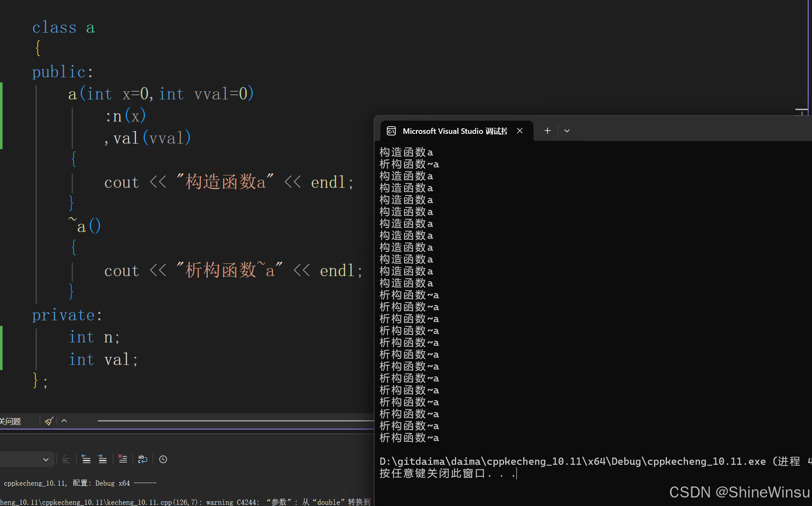This screenshot has height=506, width=812.
Task: Click the 'public:' access specifier
Action: click(63, 72)
